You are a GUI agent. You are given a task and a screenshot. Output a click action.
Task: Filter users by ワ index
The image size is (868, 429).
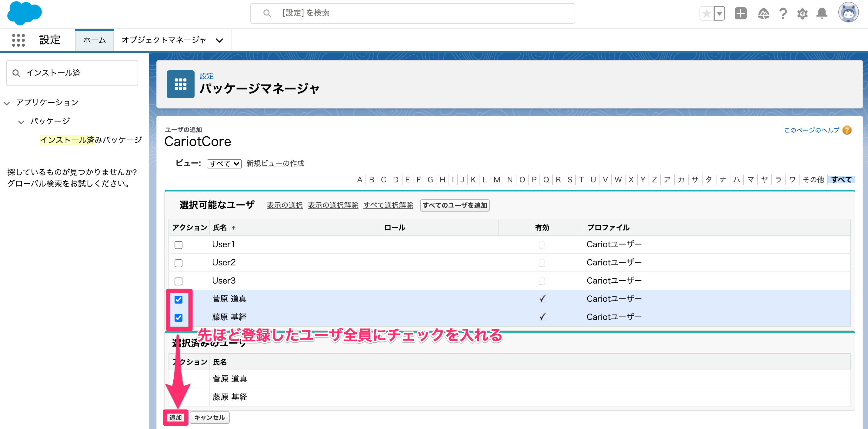(x=792, y=179)
